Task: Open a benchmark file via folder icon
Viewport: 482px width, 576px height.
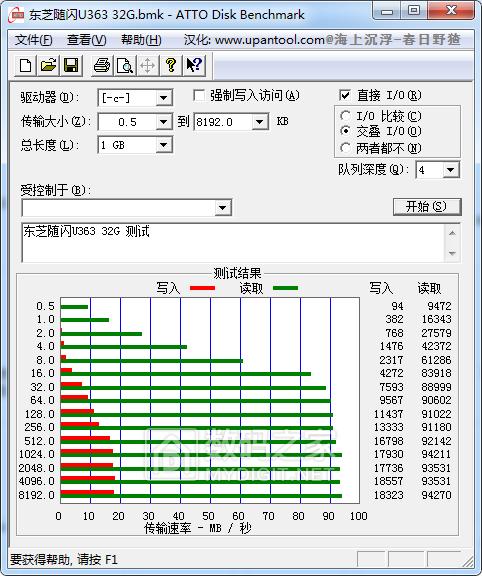Action: click(48, 65)
